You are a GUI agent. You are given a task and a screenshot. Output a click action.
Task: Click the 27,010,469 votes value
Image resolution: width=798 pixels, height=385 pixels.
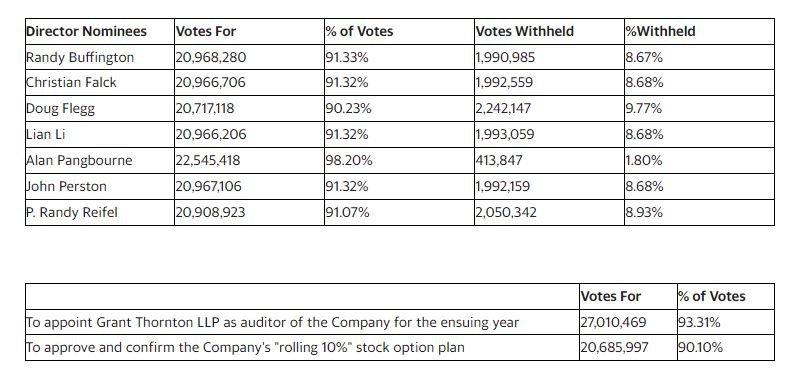[x=613, y=322]
